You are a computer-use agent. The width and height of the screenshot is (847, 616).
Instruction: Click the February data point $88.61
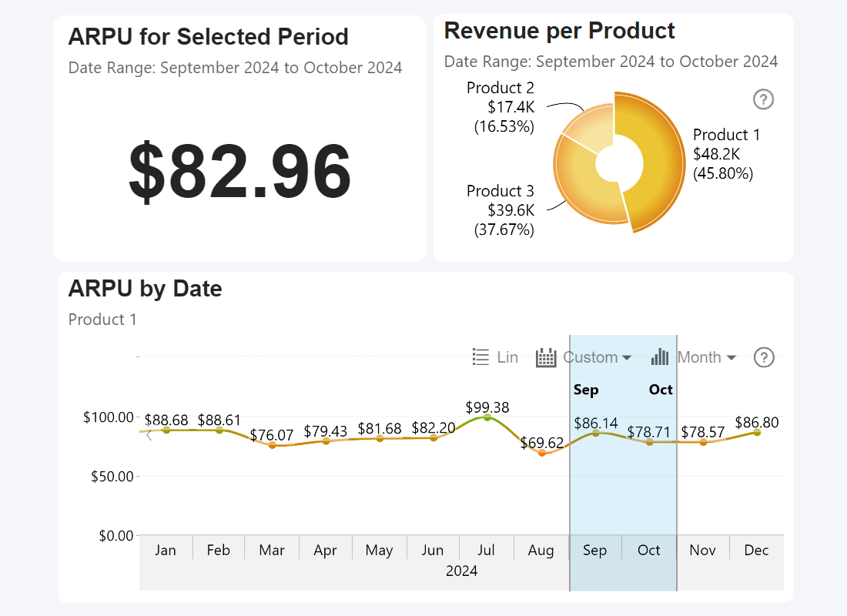(x=219, y=430)
